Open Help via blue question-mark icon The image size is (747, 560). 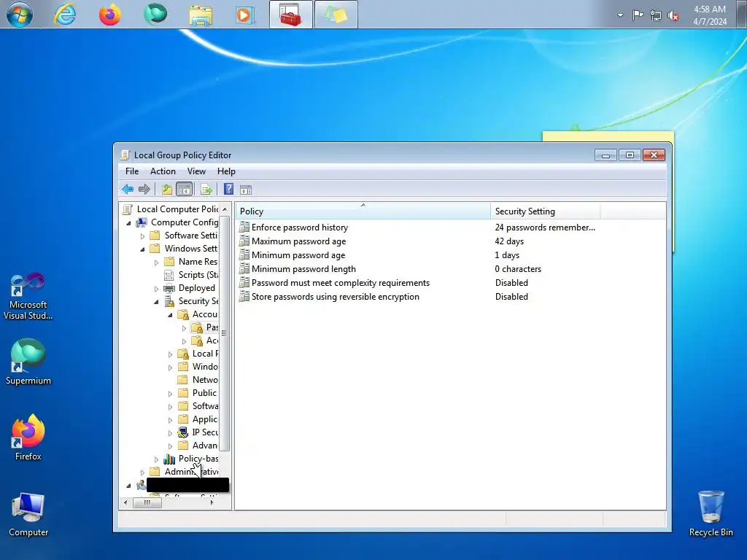228,190
